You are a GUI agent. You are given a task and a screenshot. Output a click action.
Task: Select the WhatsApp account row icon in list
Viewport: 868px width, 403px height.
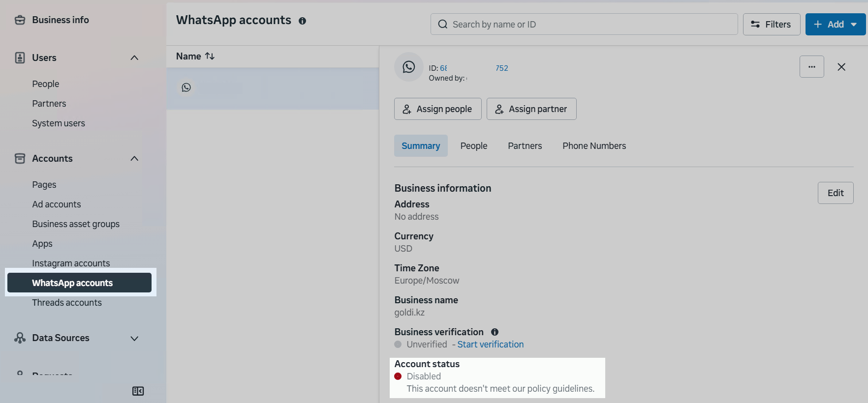click(186, 87)
